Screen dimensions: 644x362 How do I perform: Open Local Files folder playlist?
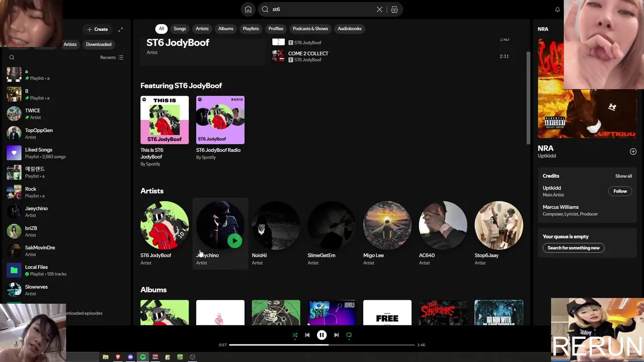pyautogui.click(x=65, y=270)
